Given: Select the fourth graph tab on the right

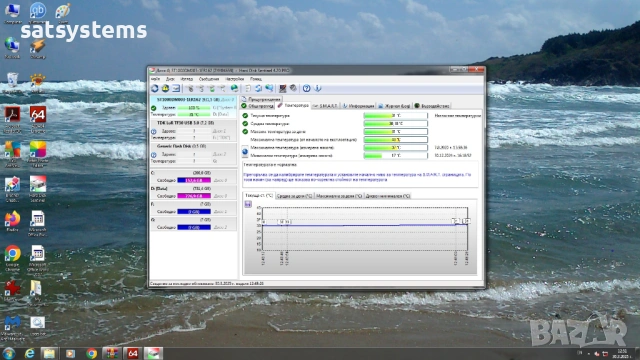Looking at the screenshot, I should click(x=388, y=196).
